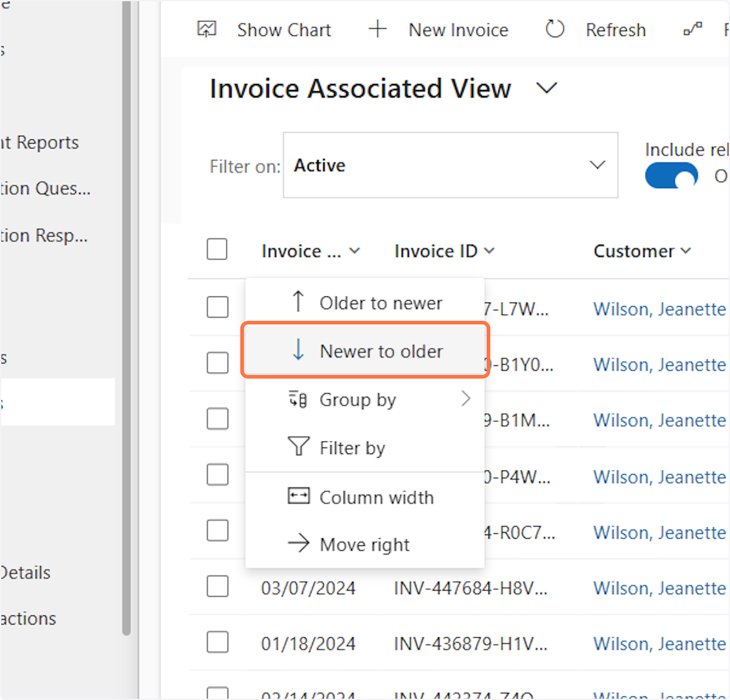Click the Filter by funnel icon
The height and width of the screenshot is (700, 730).
[x=298, y=447]
